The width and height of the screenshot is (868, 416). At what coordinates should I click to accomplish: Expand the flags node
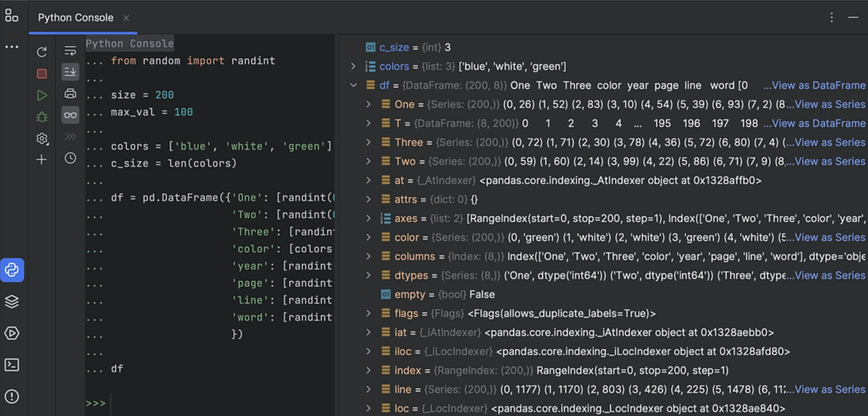369,313
